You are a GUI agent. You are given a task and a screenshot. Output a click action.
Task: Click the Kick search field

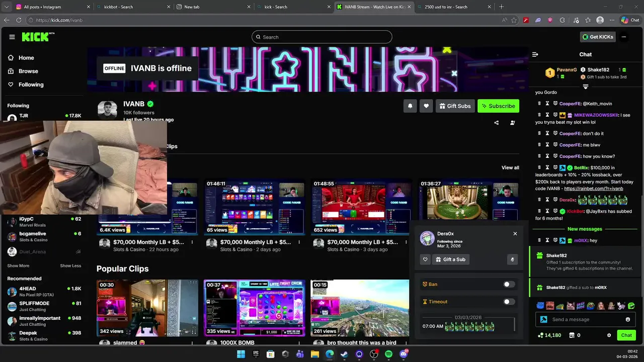322,37
